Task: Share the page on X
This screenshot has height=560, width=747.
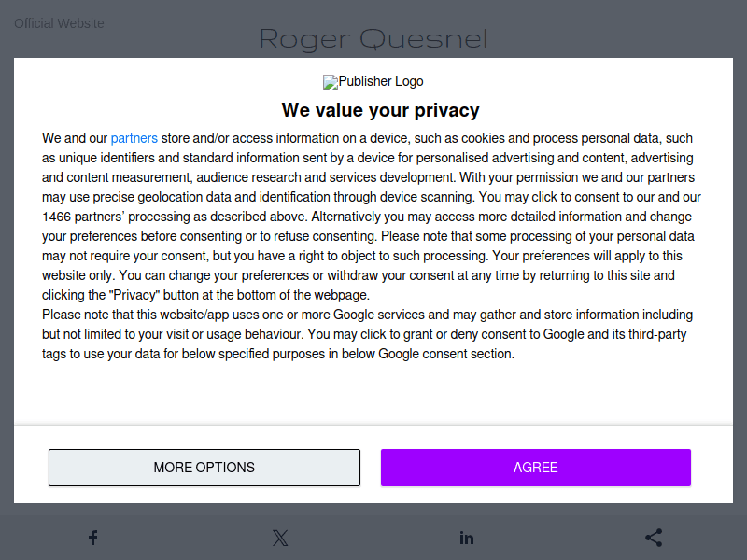Action: pos(280,538)
